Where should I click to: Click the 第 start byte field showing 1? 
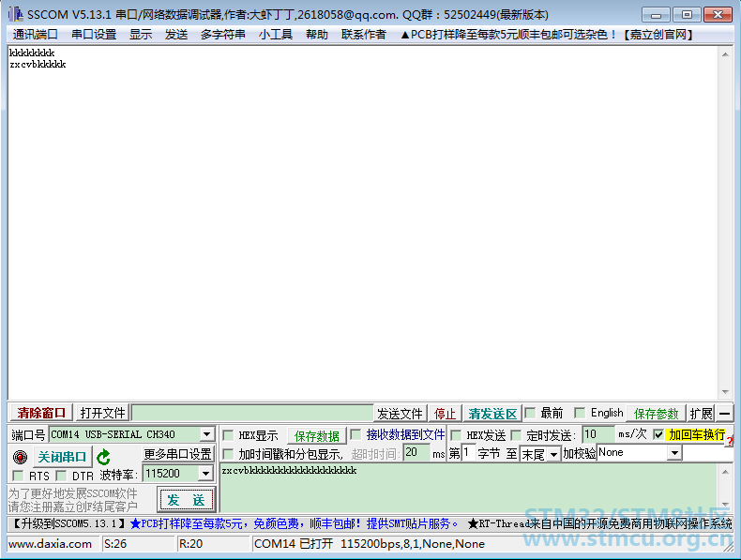[468, 452]
